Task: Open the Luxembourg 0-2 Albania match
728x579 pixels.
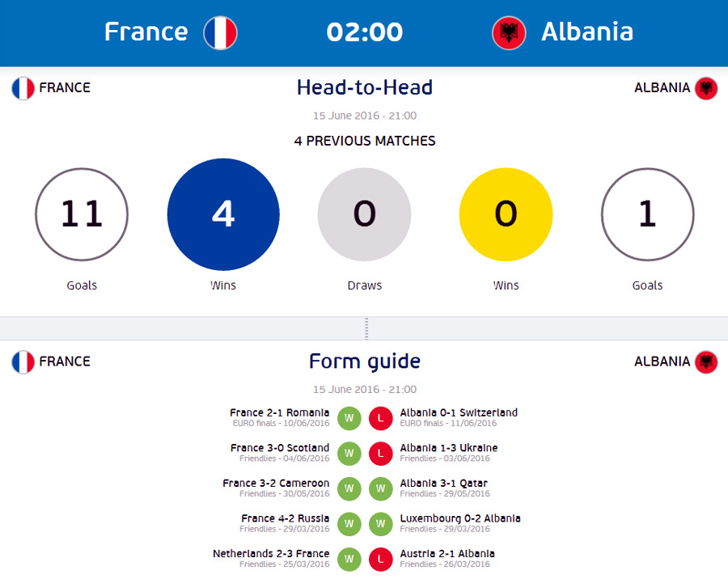Action: [460, 518]
